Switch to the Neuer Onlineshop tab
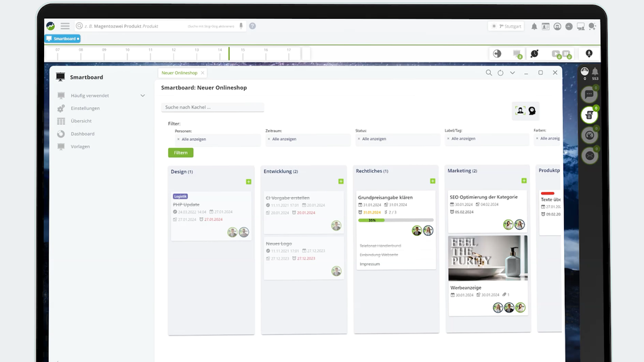This screenshot has width=644, height=362. click(179, 73)
